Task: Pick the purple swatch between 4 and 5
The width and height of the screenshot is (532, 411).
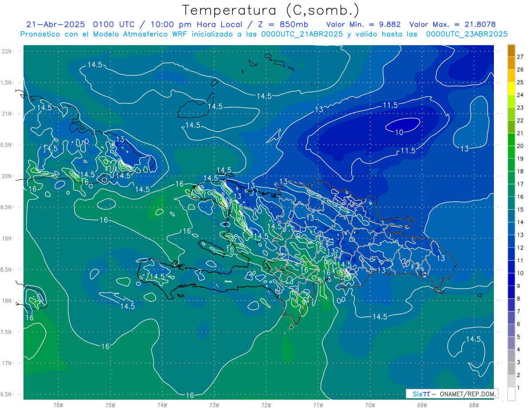Action: [x=512, y=343]
